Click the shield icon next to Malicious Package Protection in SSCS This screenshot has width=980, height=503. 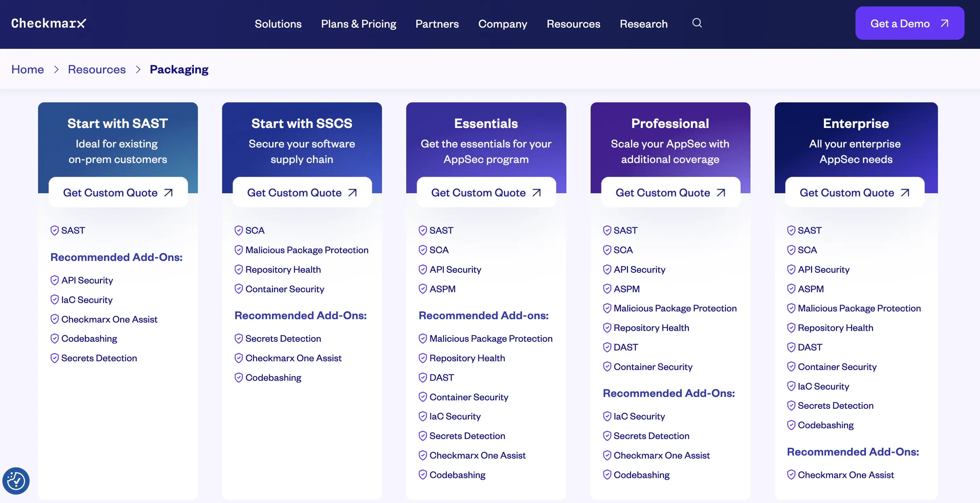tap(239, 250)
